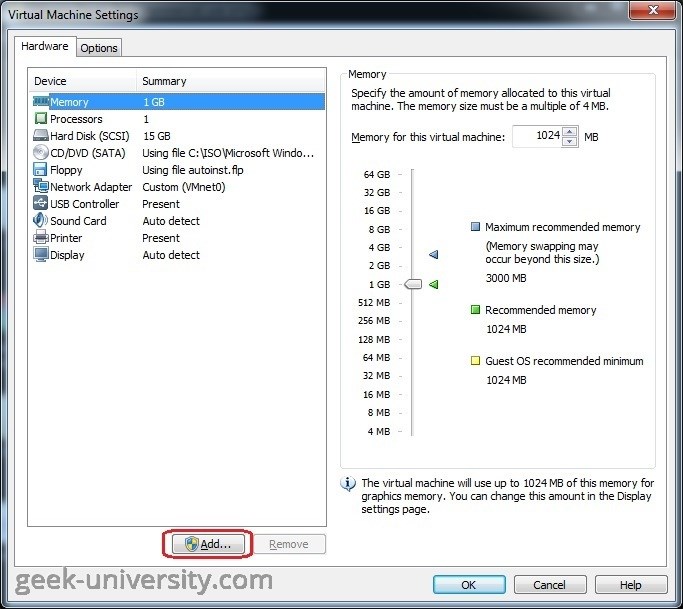Select the Hard Disk (SCSI) label

click(x=90, y=136)
